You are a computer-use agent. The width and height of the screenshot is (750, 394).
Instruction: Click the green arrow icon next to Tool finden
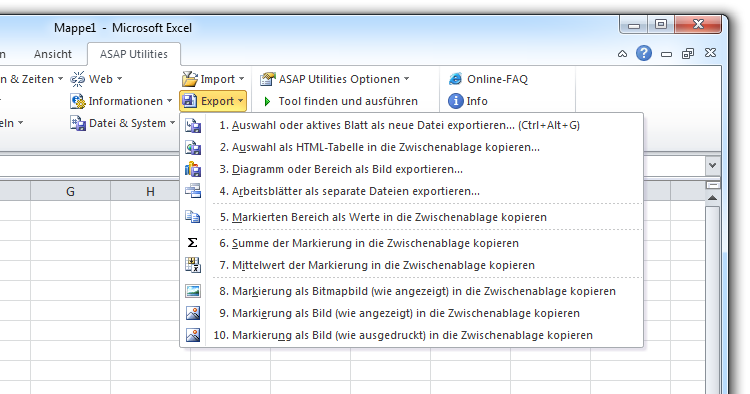click(x=267, y=101)
